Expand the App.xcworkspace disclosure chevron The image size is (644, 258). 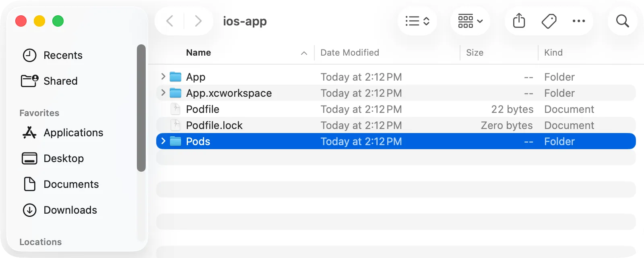coord(163,92)
